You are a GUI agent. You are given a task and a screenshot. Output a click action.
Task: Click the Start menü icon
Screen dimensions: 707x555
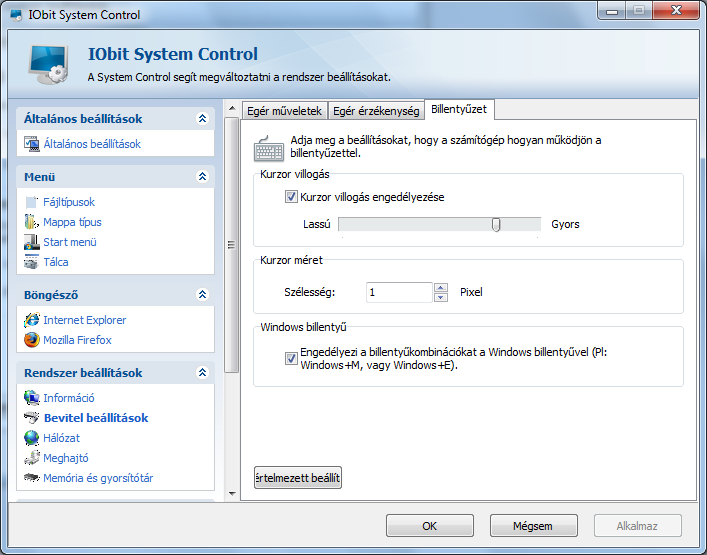pyautogui.click(x=32, y=242)
